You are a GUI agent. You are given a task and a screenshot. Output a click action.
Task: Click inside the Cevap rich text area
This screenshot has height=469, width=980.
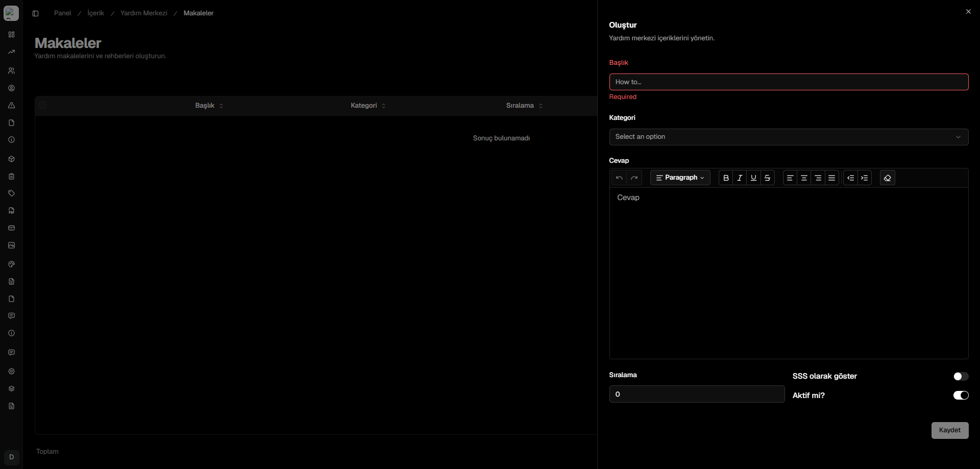click(789, 273)
